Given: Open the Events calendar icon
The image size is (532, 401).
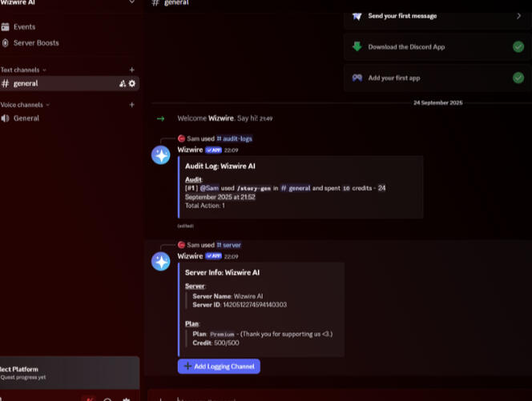Looking at the screenshot, I should pyautogui.click(x=5, y=26).
